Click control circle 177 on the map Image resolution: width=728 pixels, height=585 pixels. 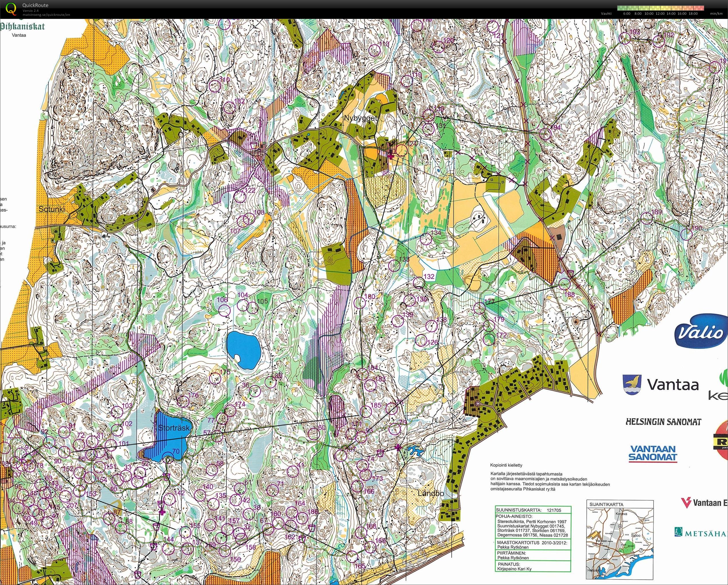click(x=480, y=308)
